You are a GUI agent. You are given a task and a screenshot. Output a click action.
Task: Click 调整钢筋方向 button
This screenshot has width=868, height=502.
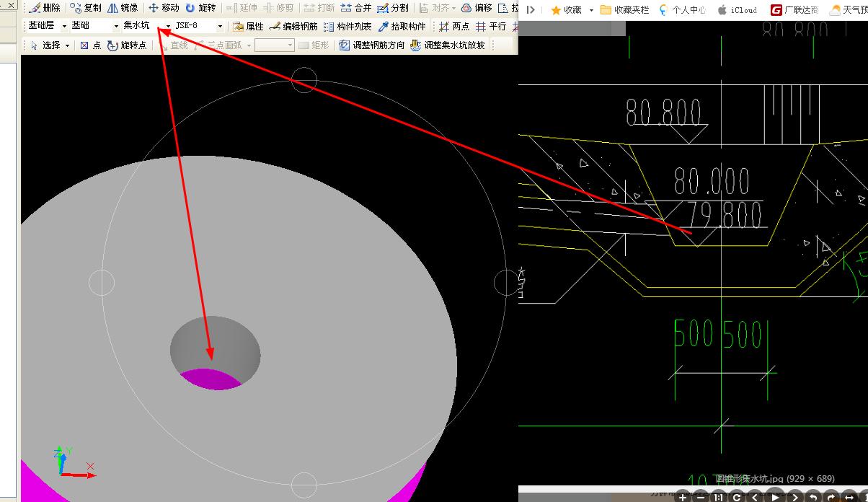tap(372, 45)
